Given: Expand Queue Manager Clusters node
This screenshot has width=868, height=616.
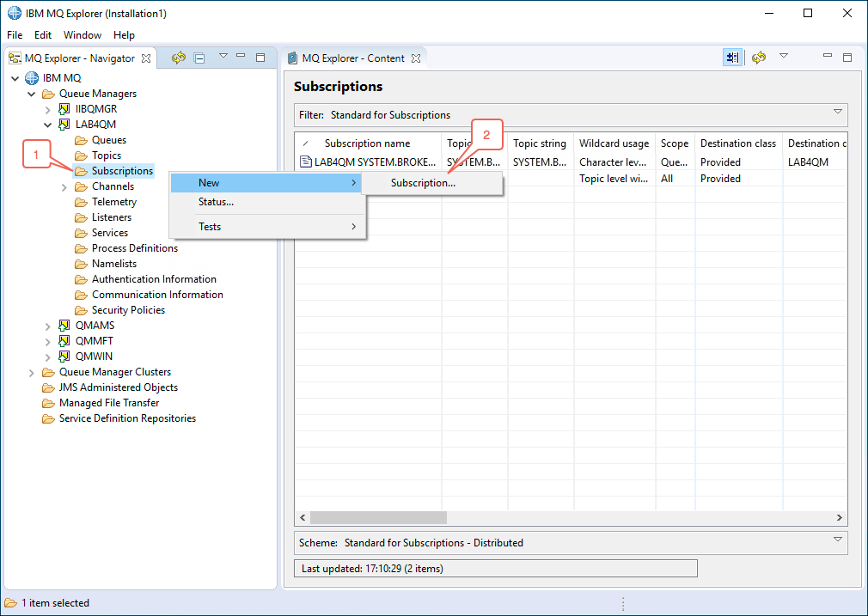Looking at the screenshot, I should pyautogui.click(x=32, y=373).
